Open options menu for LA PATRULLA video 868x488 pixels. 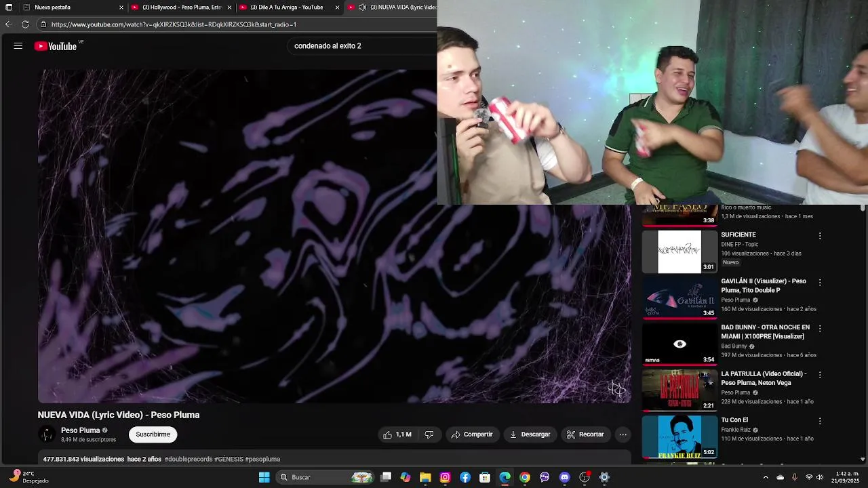(x=820, y=375)
